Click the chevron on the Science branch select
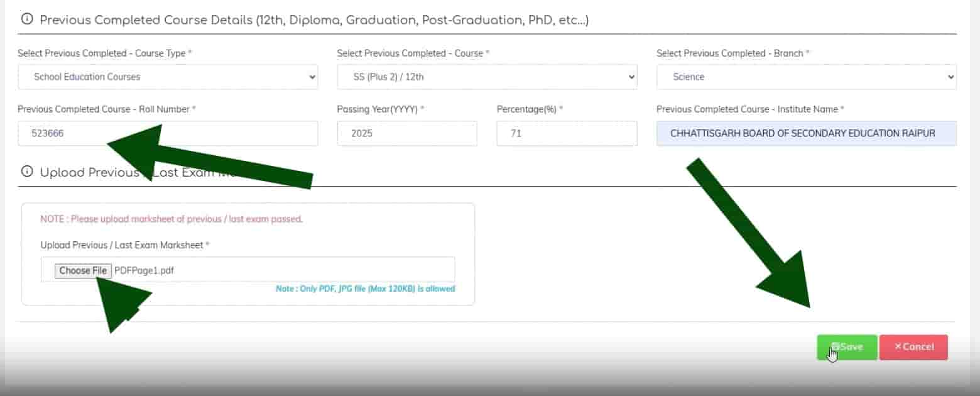Image resolution: width=980 pixels, height=396 pixels. [x=950, y=77]
